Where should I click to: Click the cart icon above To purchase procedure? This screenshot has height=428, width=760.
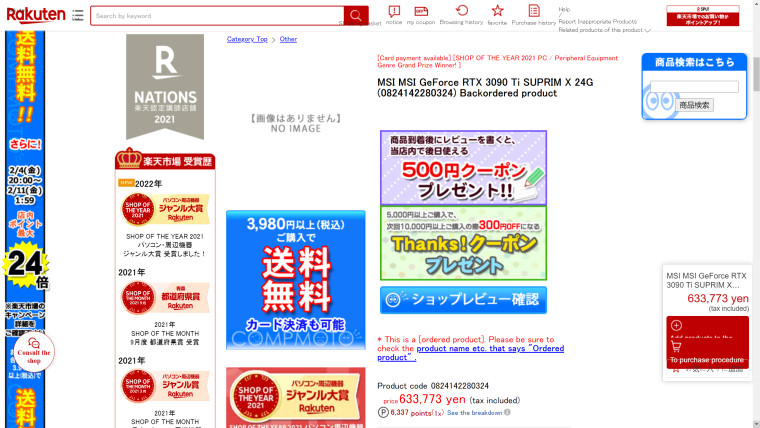point(676,347)
